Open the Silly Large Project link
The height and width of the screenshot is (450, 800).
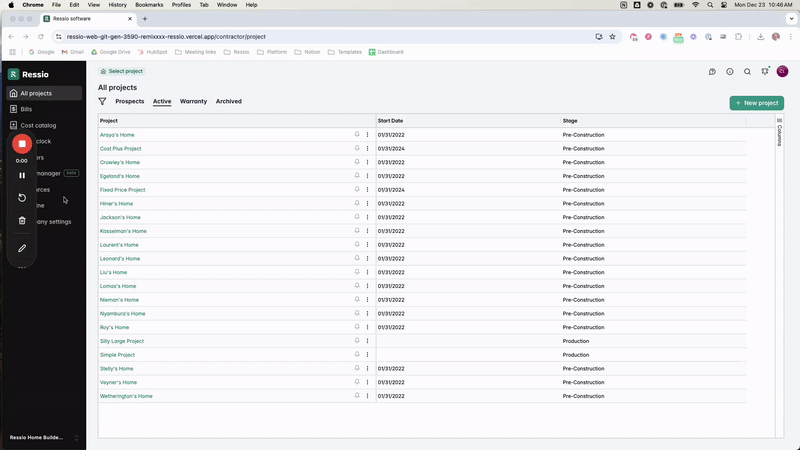coord(122,341)
